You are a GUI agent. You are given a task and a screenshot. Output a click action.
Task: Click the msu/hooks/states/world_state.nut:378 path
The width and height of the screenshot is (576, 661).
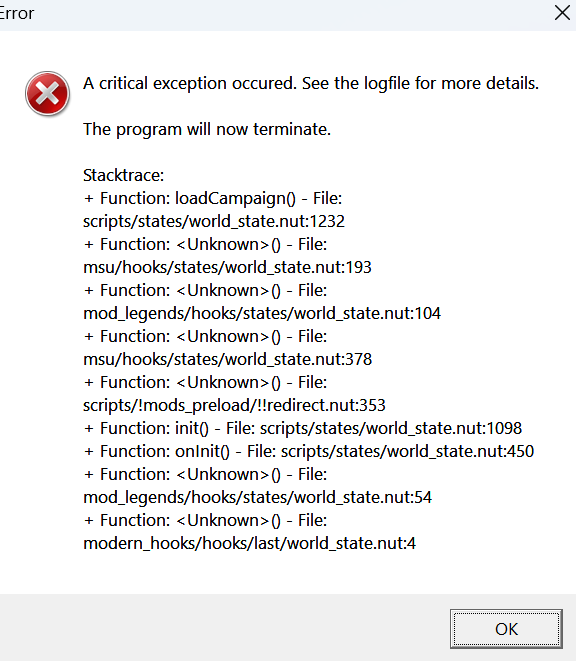coord(227,359)
